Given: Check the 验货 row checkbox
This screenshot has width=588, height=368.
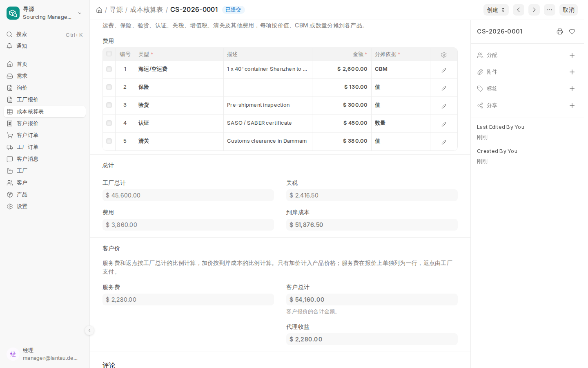Looking at the screenshot, I should click(109, 105).
